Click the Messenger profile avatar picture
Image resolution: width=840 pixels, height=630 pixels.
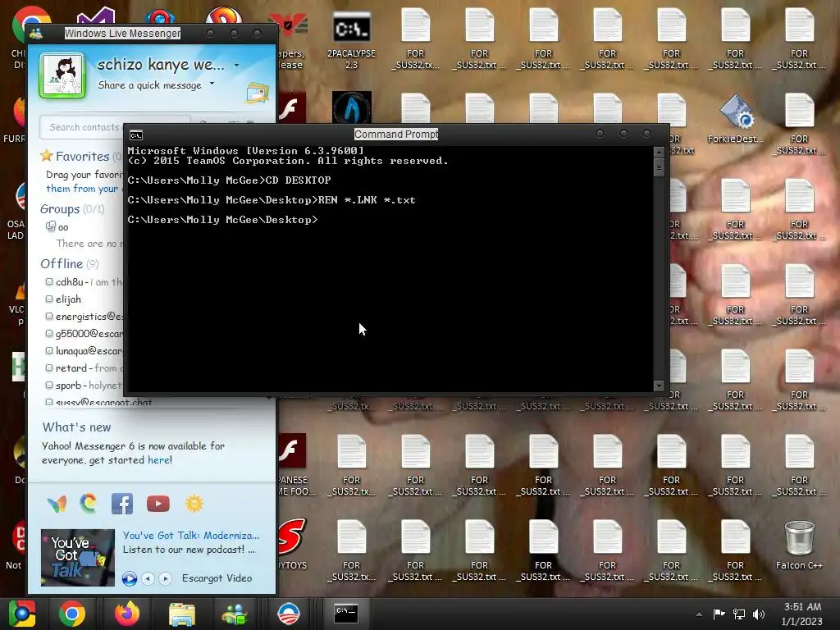[62, 75]
